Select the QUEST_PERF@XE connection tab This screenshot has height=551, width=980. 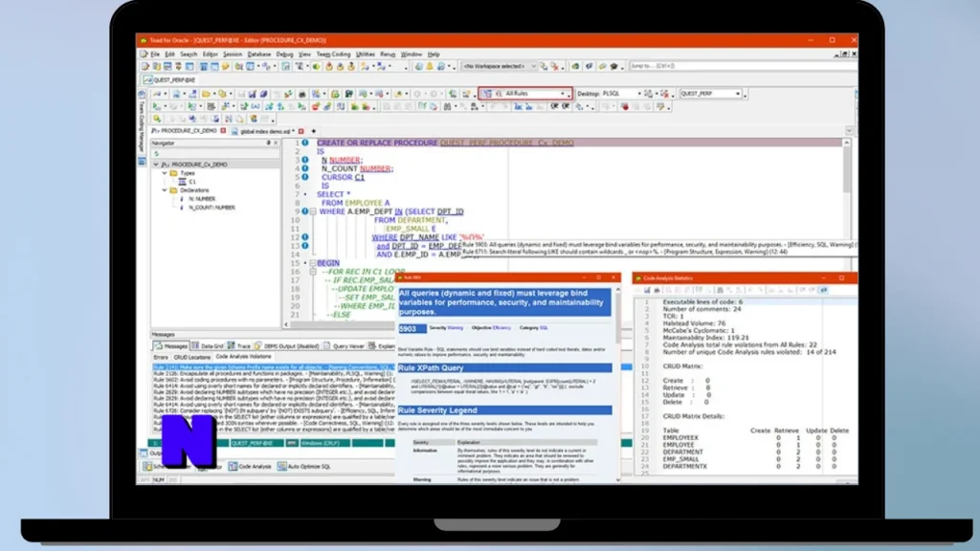(x=168, y=80)
